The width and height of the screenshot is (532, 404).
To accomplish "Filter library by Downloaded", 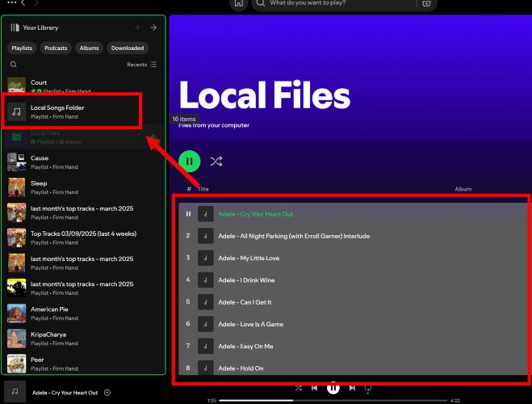I will click(128, 48).
